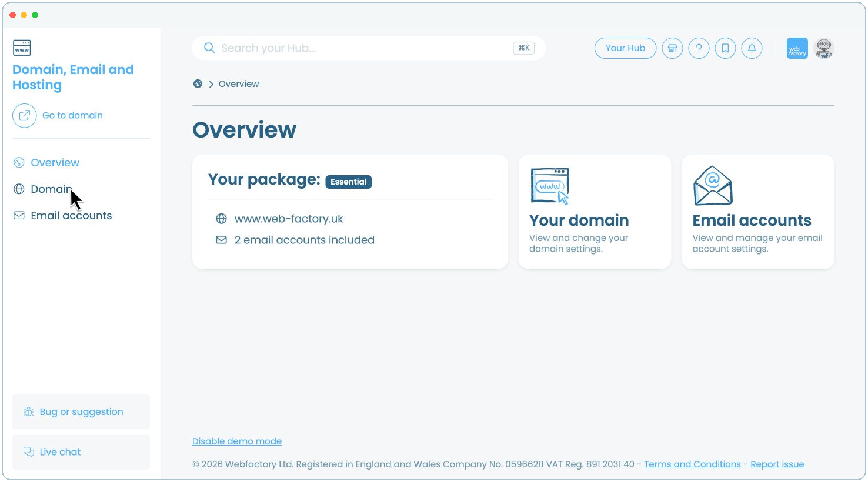Click the www.web-factory.uk domain text
This screenshot has width=868, height=482.
[289, 219]
